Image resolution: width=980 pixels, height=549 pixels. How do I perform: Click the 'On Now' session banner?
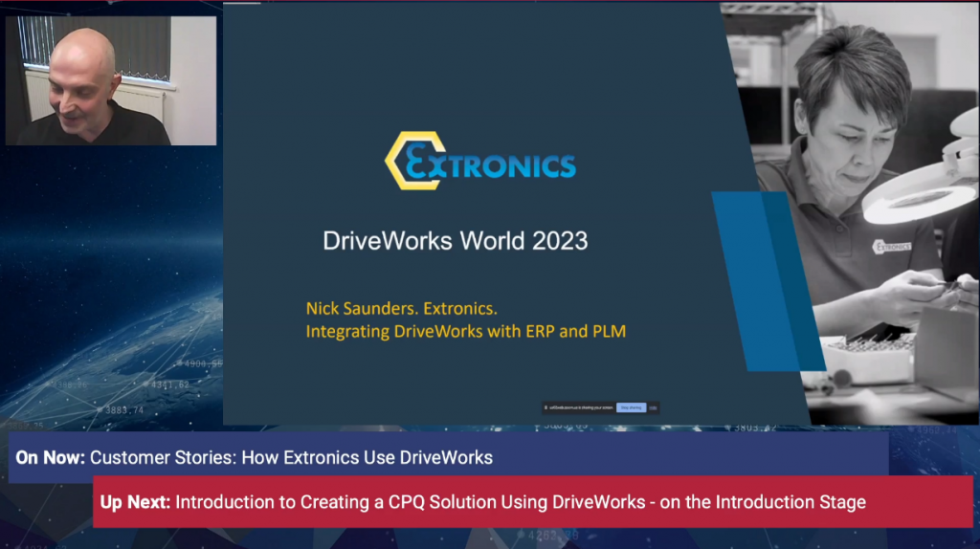pyautogui.click(x=448, y=457)
